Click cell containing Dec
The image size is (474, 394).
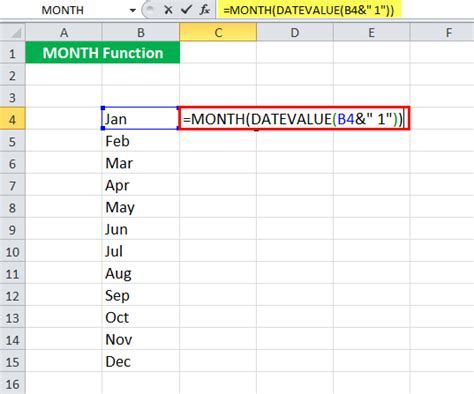140,361
